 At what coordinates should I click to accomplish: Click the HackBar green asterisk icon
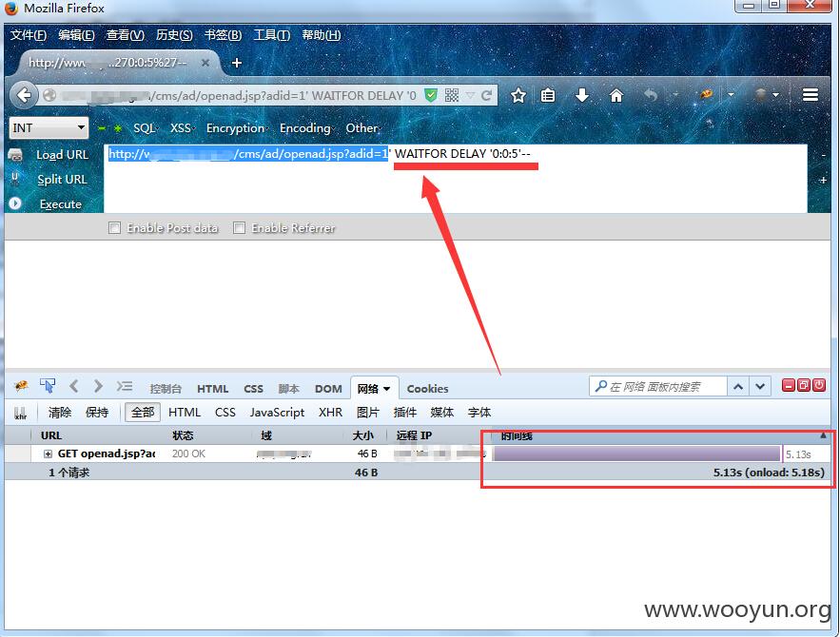click(118, 128)
